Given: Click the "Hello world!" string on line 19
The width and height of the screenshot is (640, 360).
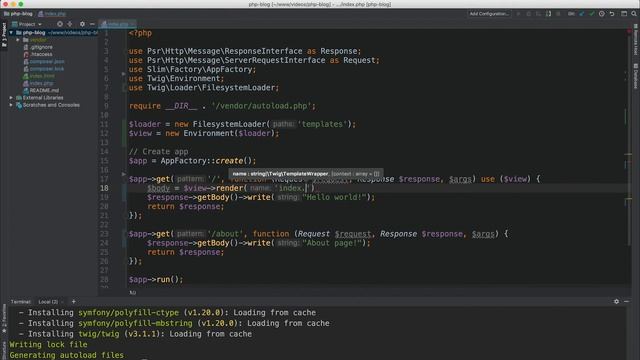Looking at the screenshot, I should click(x=334, y=198).
